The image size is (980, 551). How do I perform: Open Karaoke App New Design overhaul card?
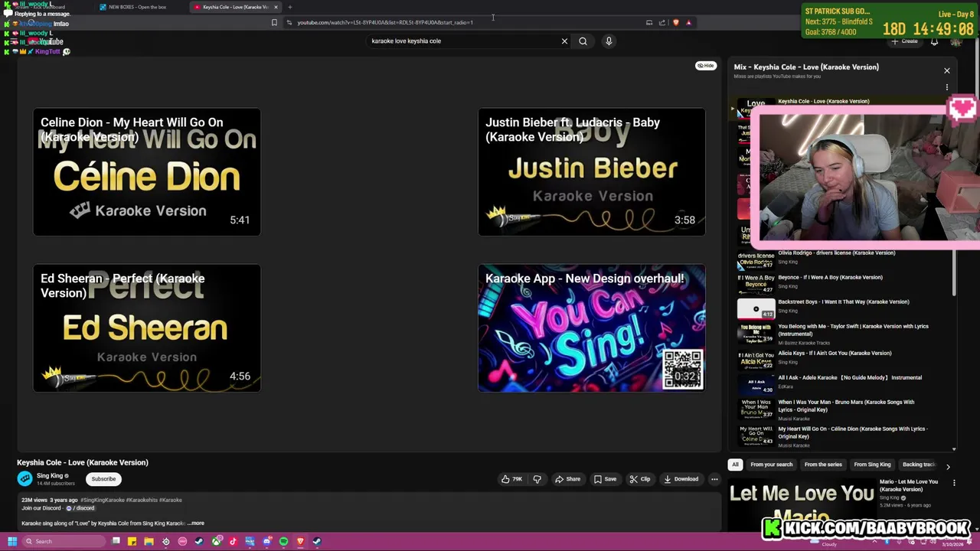point(592,328)
